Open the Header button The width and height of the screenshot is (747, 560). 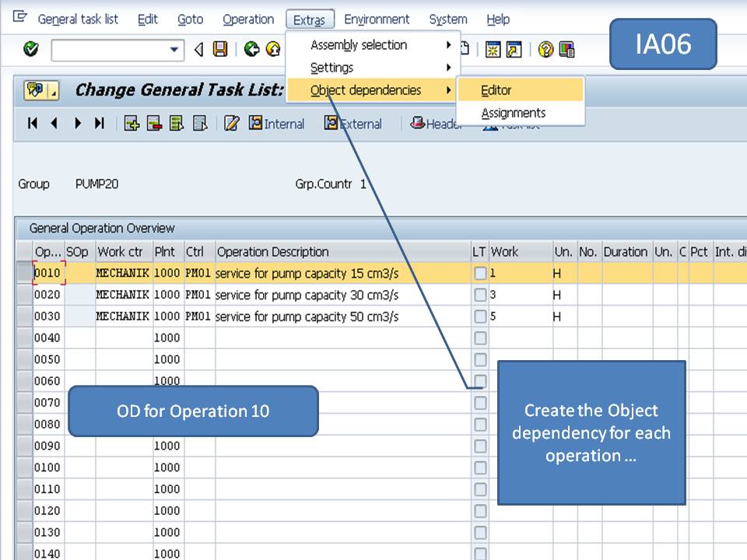click(x=436, y=124)
